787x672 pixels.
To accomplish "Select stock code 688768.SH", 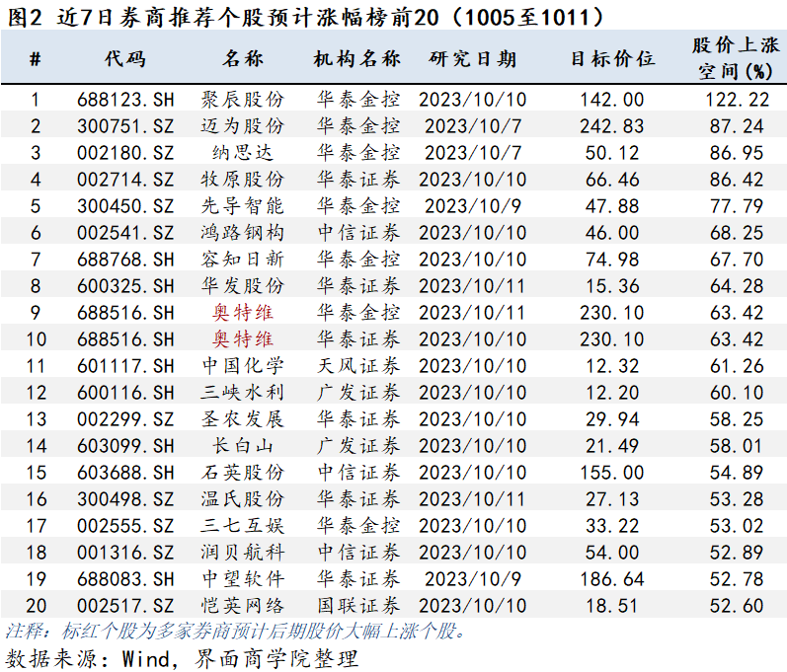I will (x=125, y=260).
